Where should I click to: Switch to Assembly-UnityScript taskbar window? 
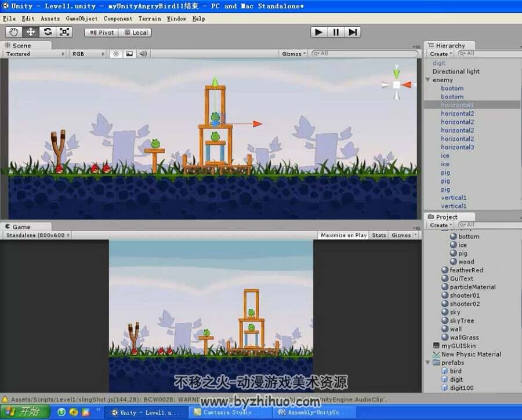point(314,412)
